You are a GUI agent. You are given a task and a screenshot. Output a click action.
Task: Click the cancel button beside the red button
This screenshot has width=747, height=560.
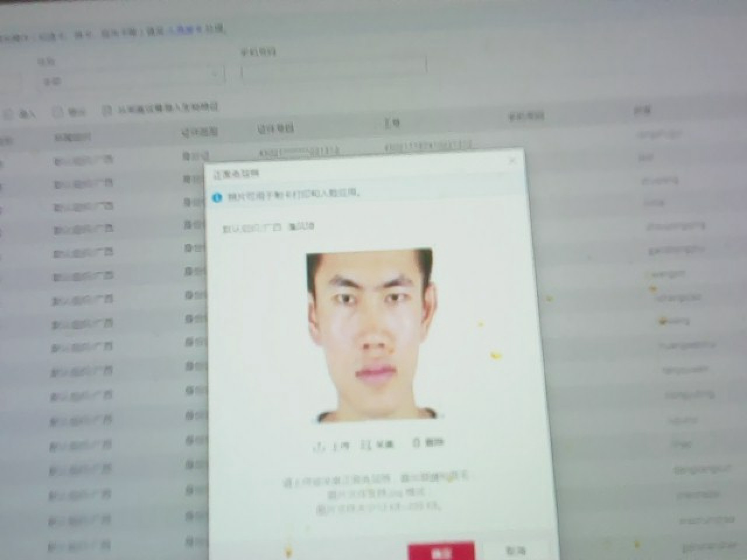pos(515,550)
